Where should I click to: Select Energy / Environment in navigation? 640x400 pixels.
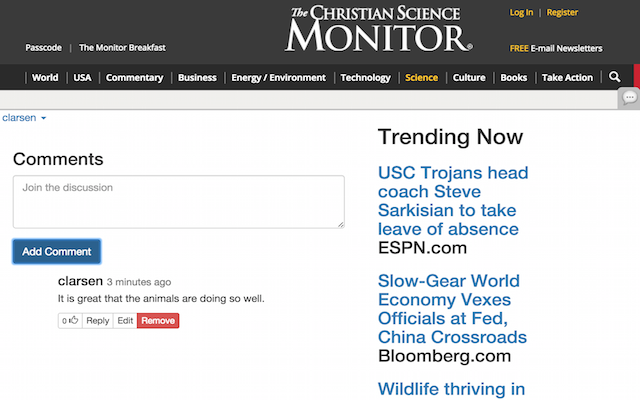[x=279, y=77]
